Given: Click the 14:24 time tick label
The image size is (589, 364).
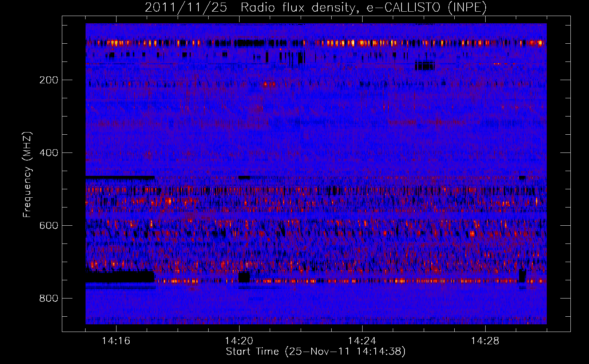Looking at the screenshot, I should (x=362, y=341).
